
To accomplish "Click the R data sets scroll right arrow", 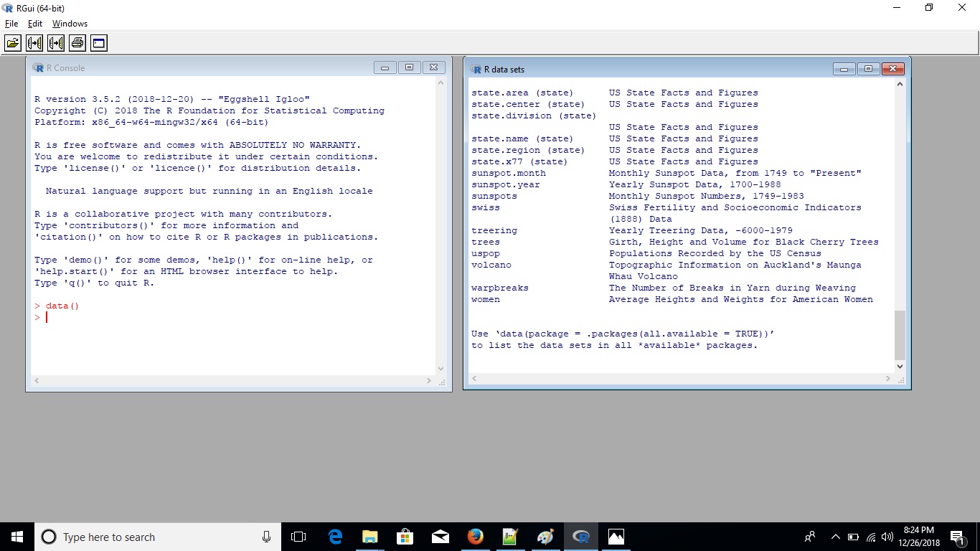I will 889,378.
